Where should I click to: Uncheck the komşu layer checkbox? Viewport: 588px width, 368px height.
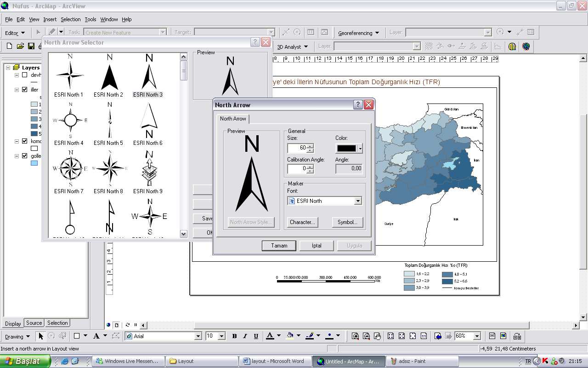point(25,141)
